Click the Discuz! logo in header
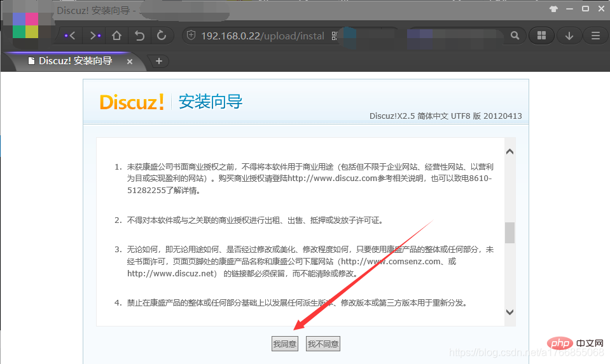The width and height of the screenshot is (610, 364). [x=132, y=102]
